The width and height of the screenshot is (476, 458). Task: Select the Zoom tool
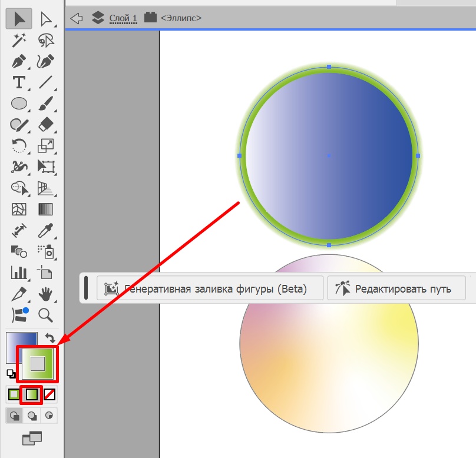(45, 315)
